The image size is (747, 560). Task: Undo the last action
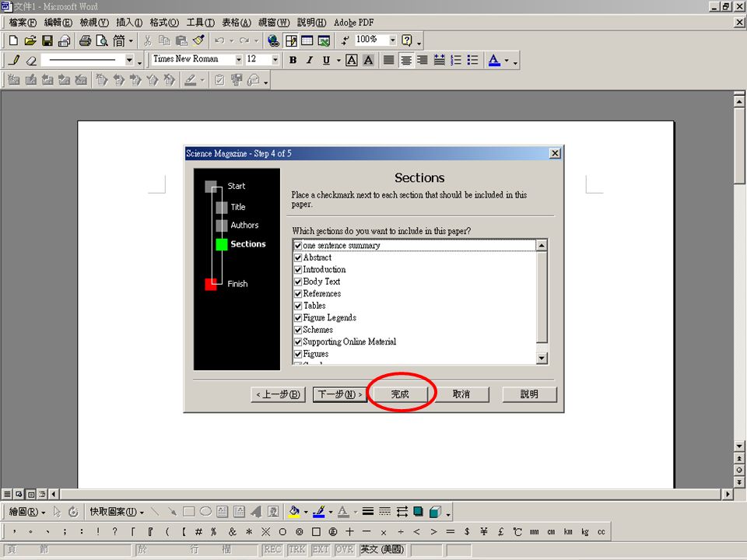pyautogui.click(x=219, y=40)
